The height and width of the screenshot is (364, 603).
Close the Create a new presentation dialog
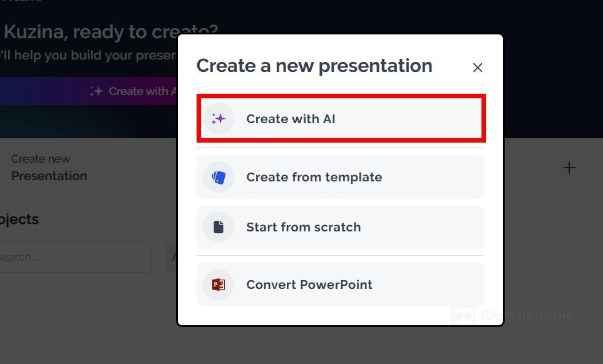[x=478, y=68]
